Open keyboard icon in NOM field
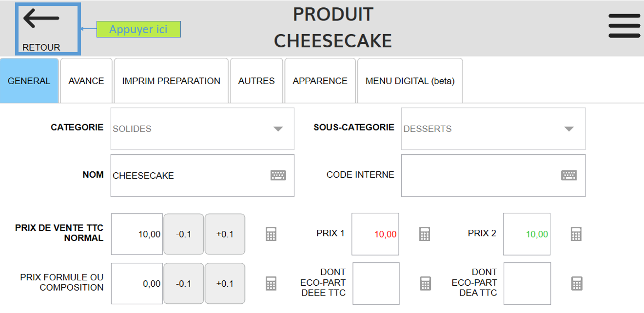644x313 pixels. [278, 175]
